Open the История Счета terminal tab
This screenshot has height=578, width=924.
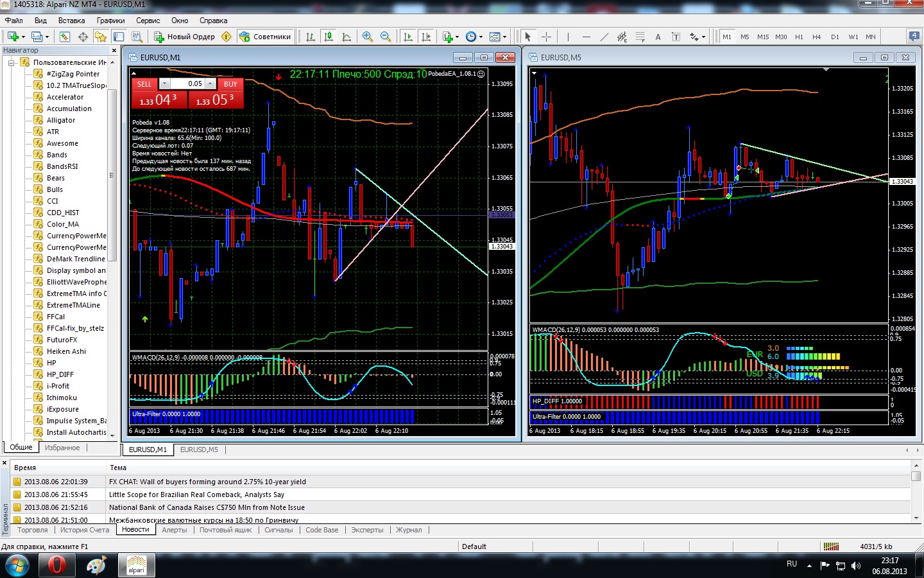[85, 530]
